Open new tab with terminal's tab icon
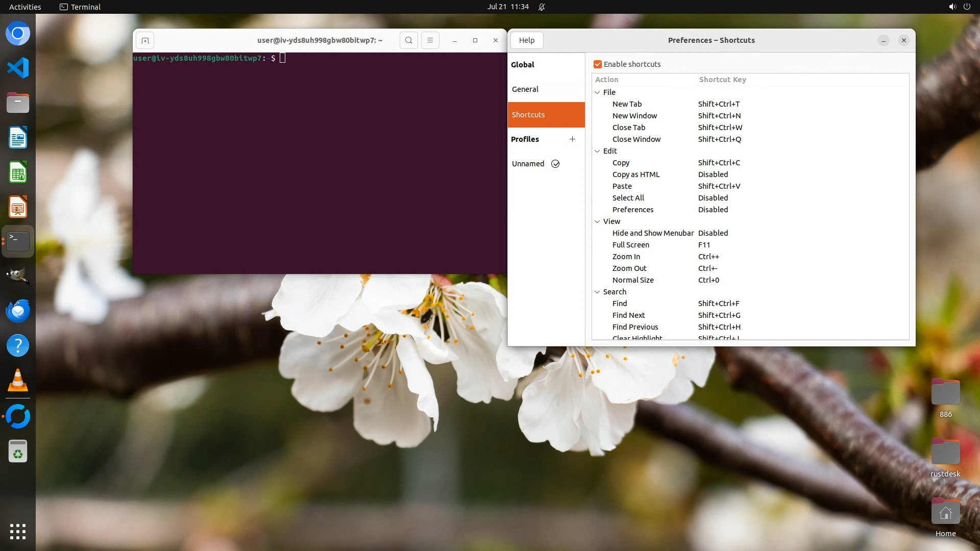 click(145, 40)
